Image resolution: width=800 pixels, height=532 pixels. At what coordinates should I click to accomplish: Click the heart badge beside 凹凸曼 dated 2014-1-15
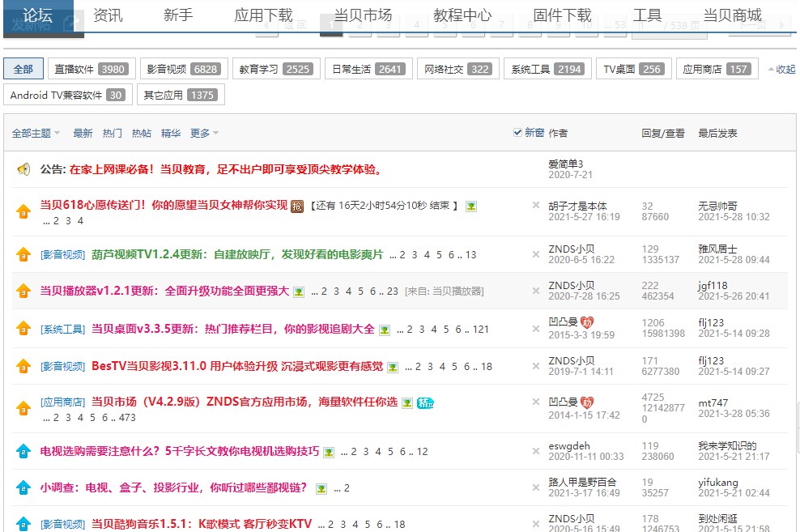pyautogui.click(x=587, y=403)
